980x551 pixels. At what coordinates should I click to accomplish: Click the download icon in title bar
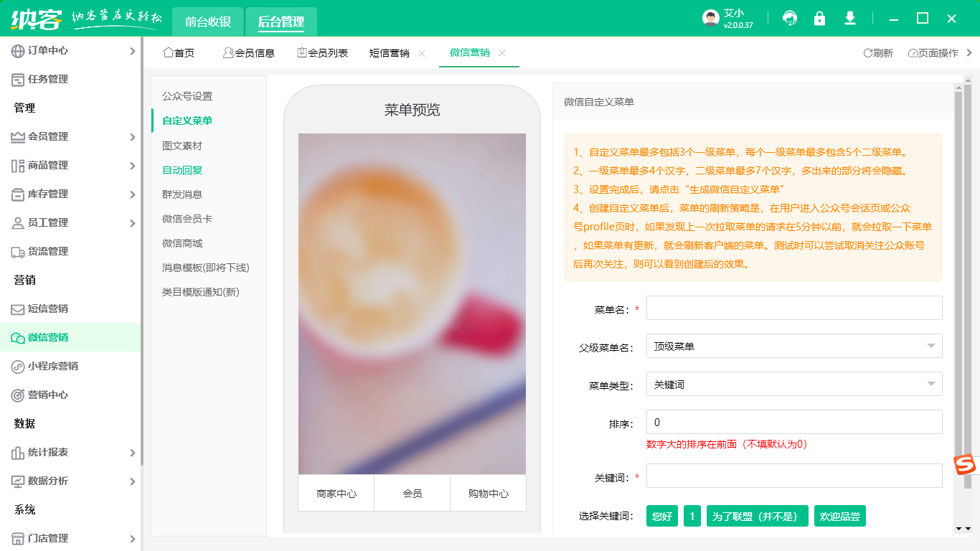coord(850,19)
